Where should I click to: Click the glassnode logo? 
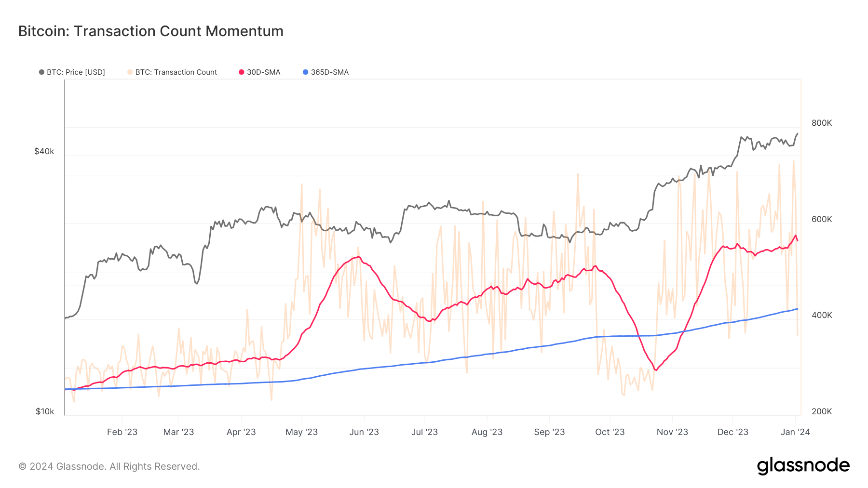[804, 465]
